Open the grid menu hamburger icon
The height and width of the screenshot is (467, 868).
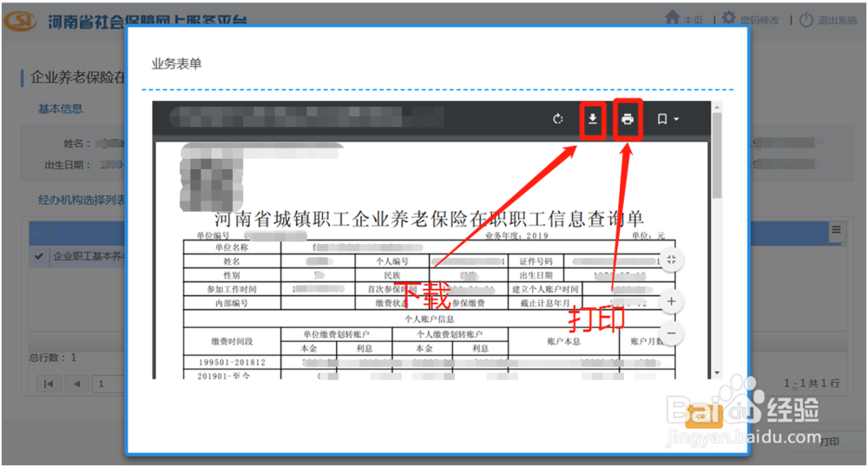tap(837, 230)
